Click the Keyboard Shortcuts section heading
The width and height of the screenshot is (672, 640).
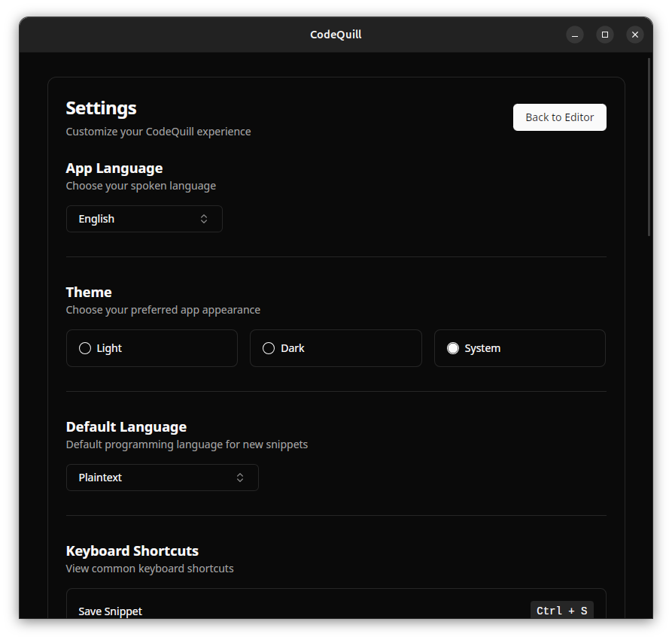pos(132,551)
